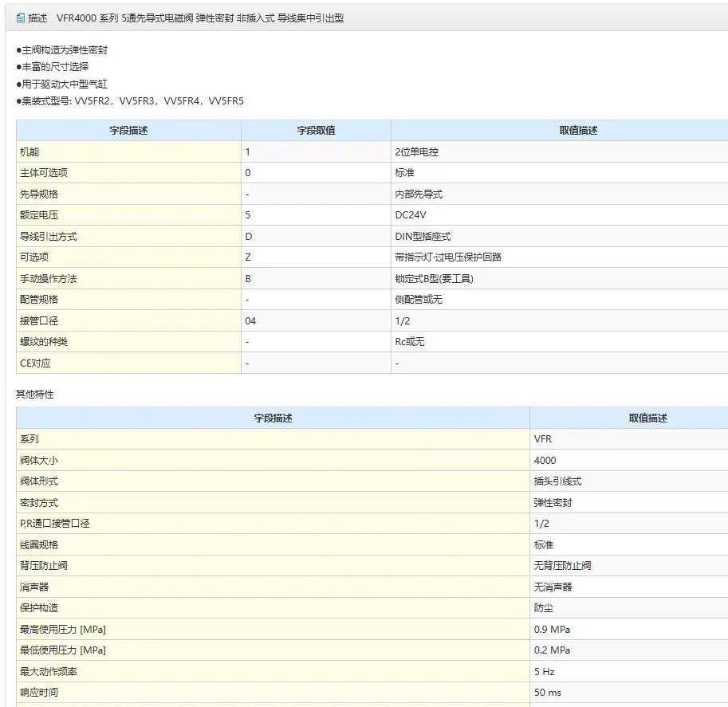Select the 响应时间 row label
The width and height of the screenshot is (728, 707).
click(x=273, y=692)
